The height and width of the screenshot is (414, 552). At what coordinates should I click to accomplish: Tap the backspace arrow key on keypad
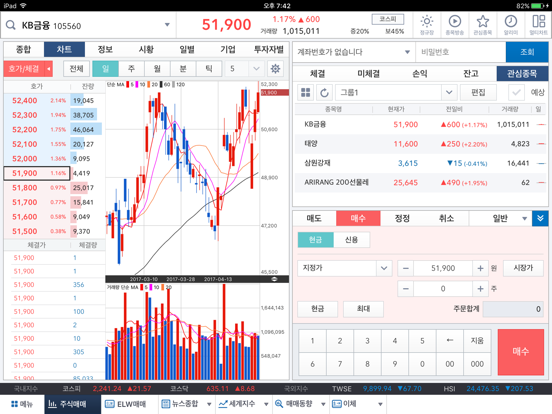pyautogui.click(x=450, y=340)
